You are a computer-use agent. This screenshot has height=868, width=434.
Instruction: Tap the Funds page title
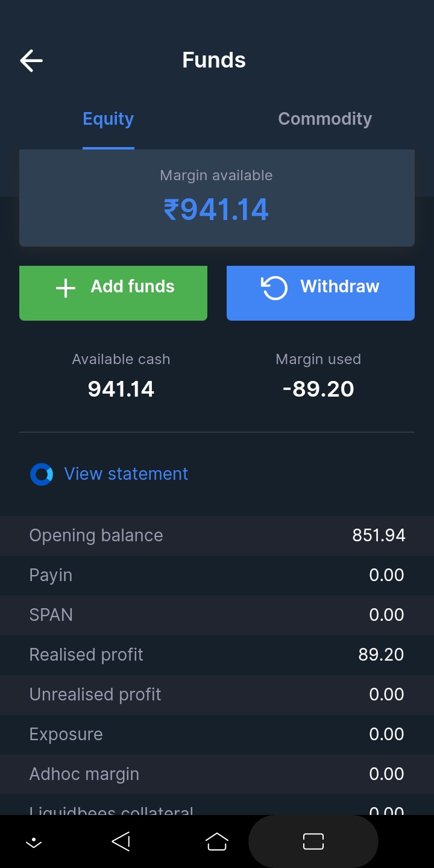214,60
